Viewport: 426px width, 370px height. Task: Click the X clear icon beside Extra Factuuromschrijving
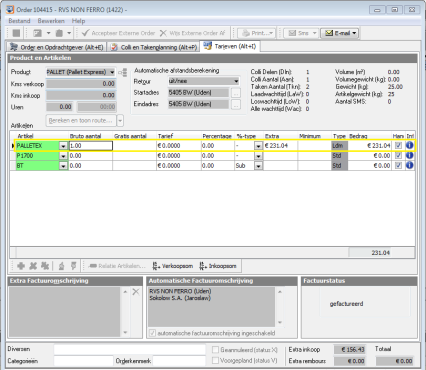[x=136, y=292]
